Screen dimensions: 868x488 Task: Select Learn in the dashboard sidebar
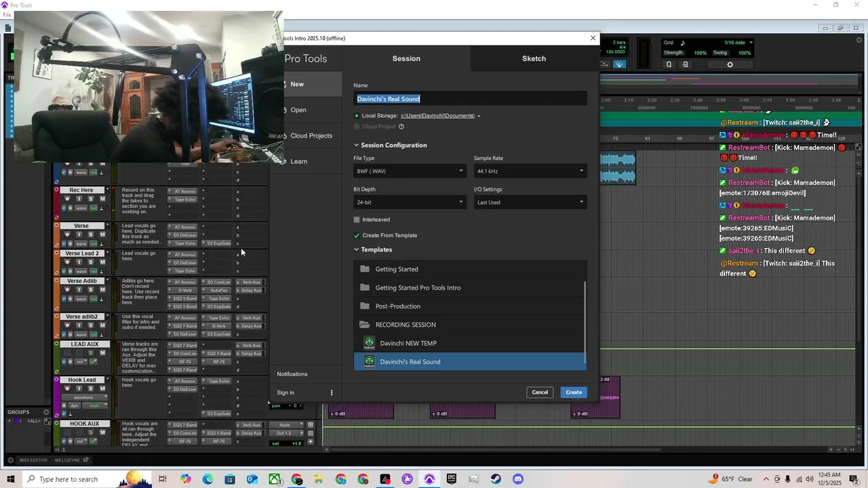[298, 161]
